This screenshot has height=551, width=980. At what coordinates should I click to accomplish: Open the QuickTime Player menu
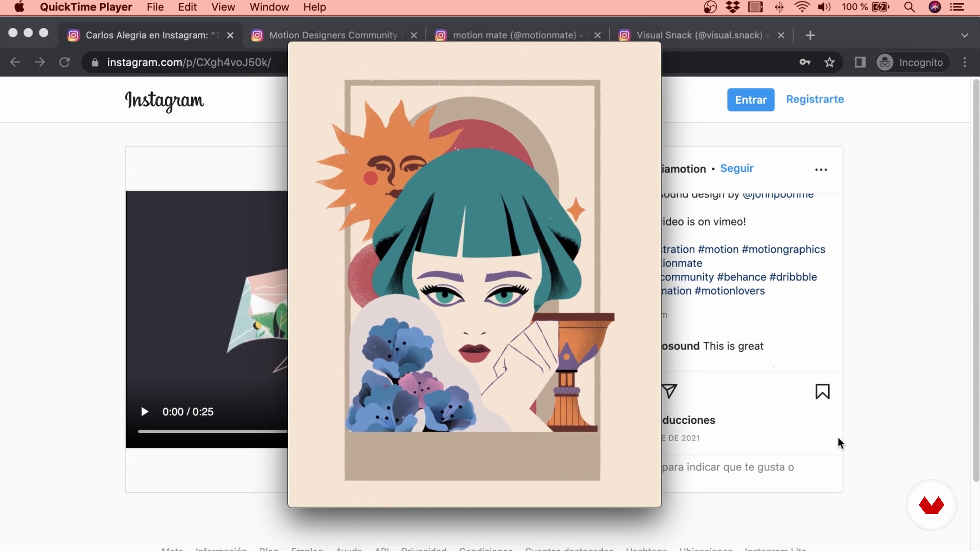click(86, 7)
